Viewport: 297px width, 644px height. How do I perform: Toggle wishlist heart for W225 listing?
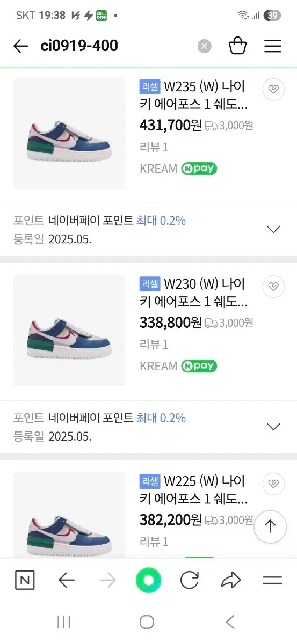(273, 484)
